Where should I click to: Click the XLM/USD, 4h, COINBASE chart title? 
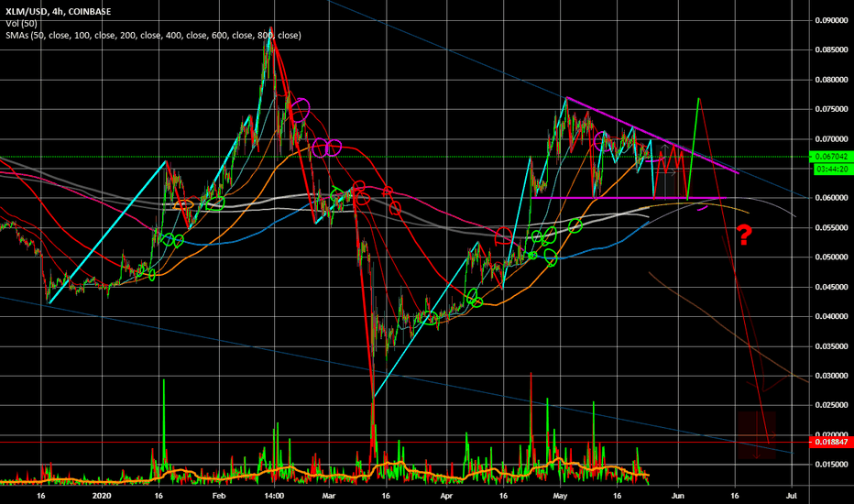(59, 11)
